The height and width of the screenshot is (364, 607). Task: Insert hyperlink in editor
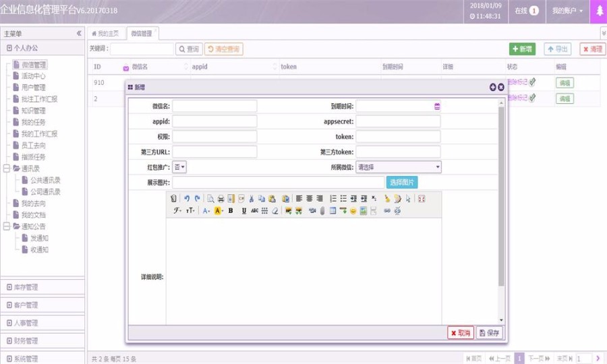click(x=387, y=211)
